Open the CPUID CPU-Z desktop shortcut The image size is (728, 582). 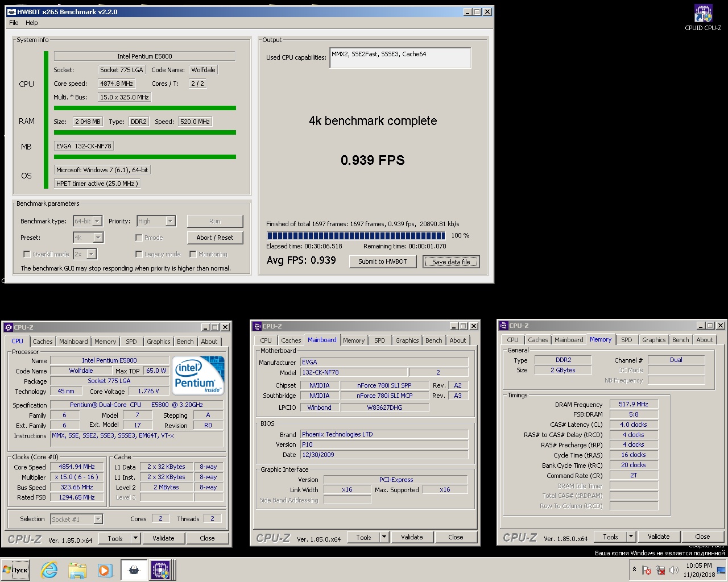(x=703, y=18)
